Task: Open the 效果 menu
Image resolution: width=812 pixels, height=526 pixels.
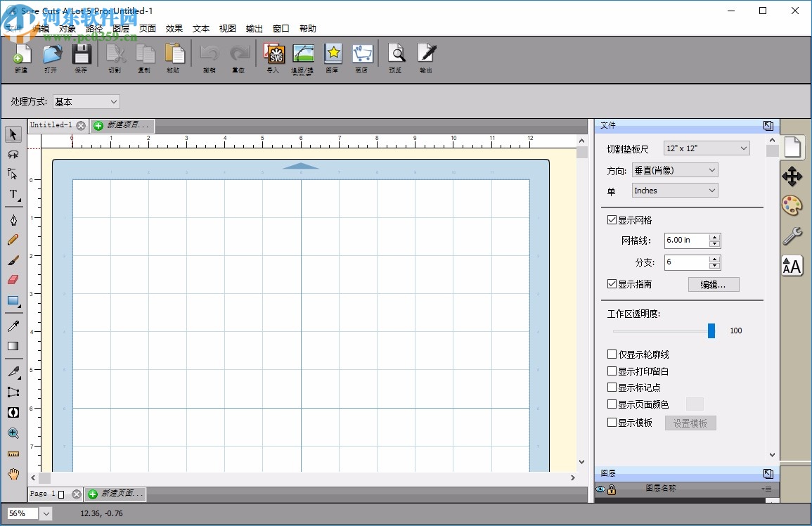Action: click(x=174, y=28)
